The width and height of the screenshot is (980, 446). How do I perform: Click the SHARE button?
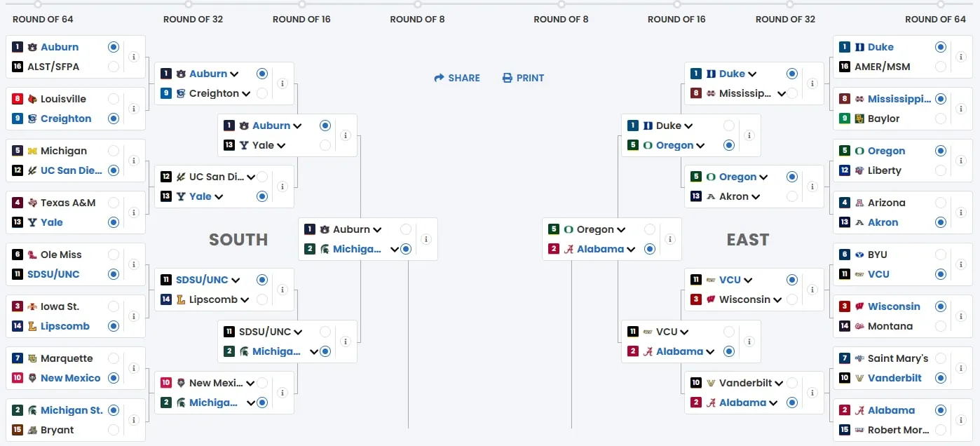tap(457, 78)
